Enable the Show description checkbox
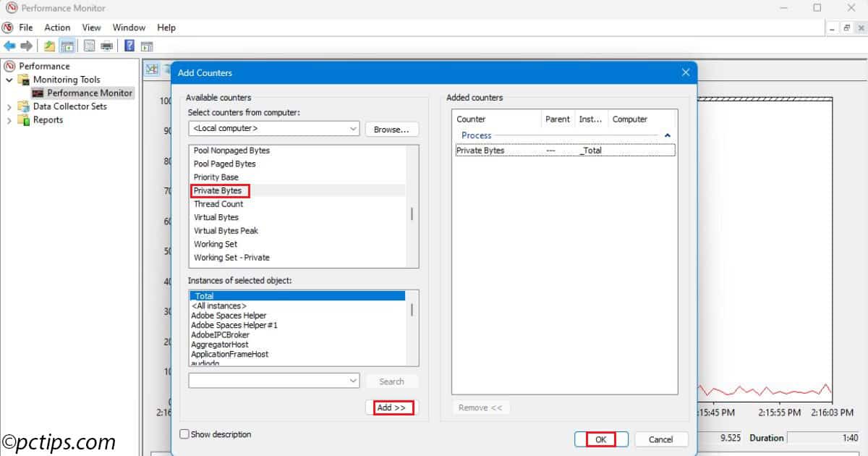 [184, 434]
